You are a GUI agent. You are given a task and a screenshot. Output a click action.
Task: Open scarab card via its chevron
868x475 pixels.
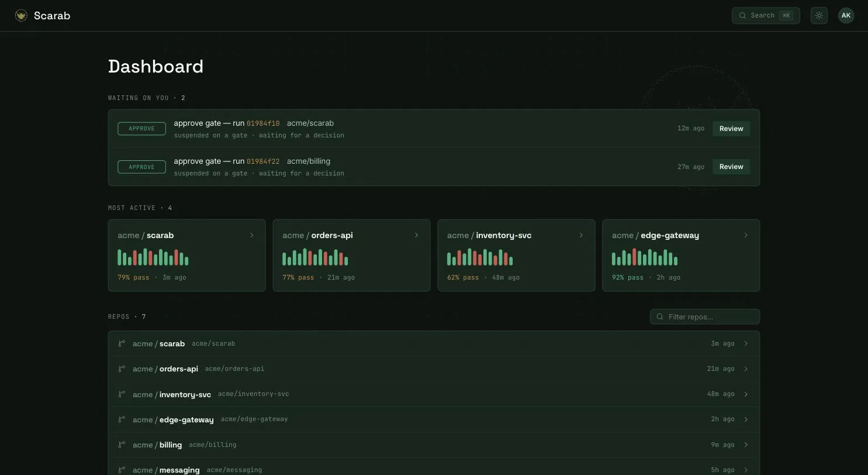(x=252, y=235)
